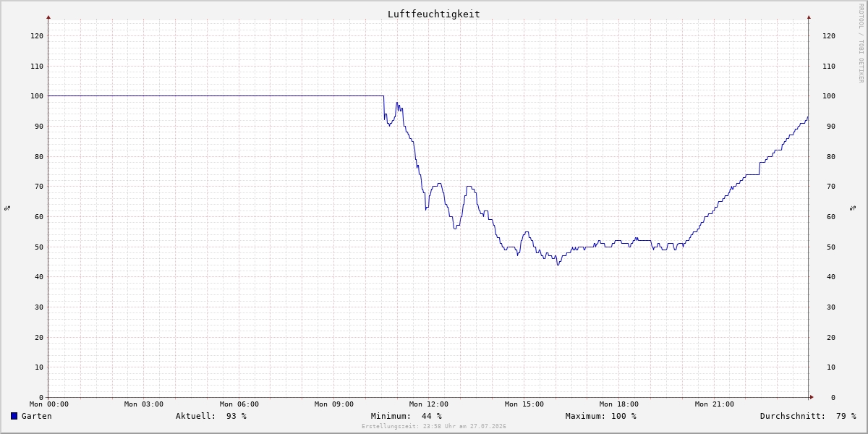Click the Erstellungszeit timestamp text

[434, 426]
